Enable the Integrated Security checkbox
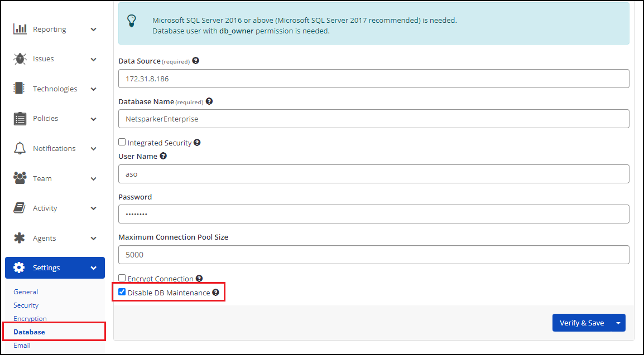 click(122, 142)
